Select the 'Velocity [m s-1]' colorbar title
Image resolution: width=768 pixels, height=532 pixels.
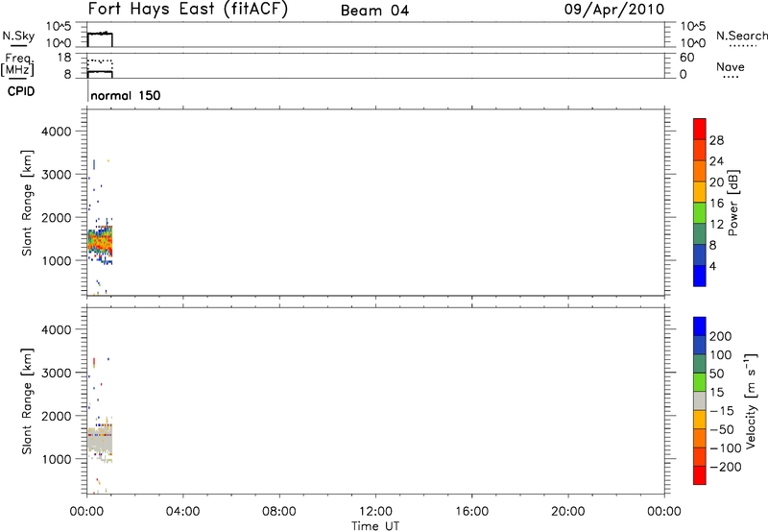[751, 401]
